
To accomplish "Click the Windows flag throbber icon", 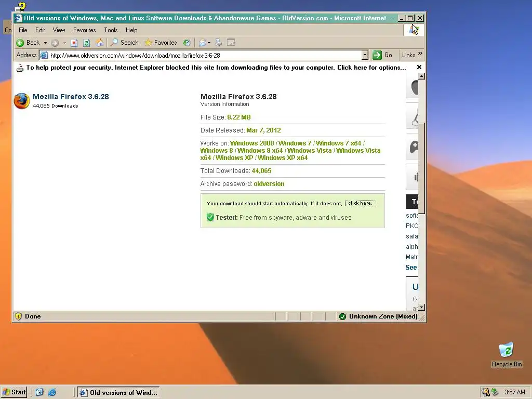I will [414, 30].
